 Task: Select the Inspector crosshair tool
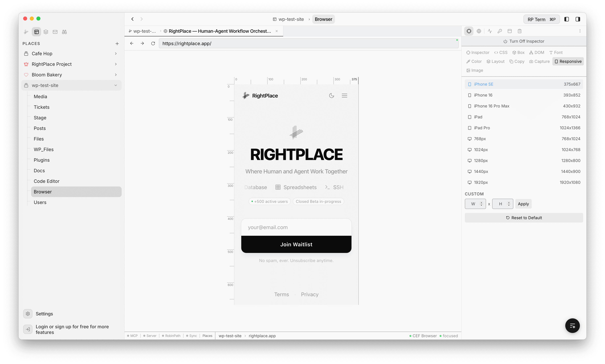pyautogui.click(x=469, y=31)
